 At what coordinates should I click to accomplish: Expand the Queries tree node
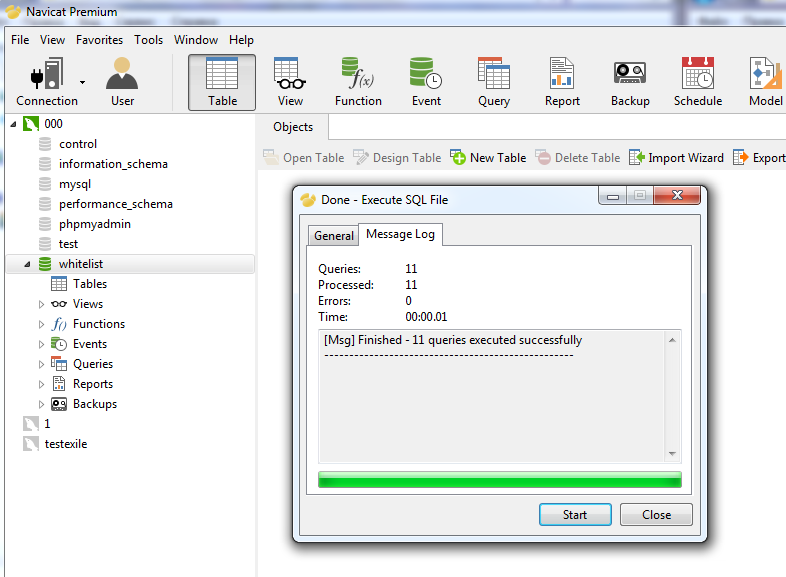point(42,364)
